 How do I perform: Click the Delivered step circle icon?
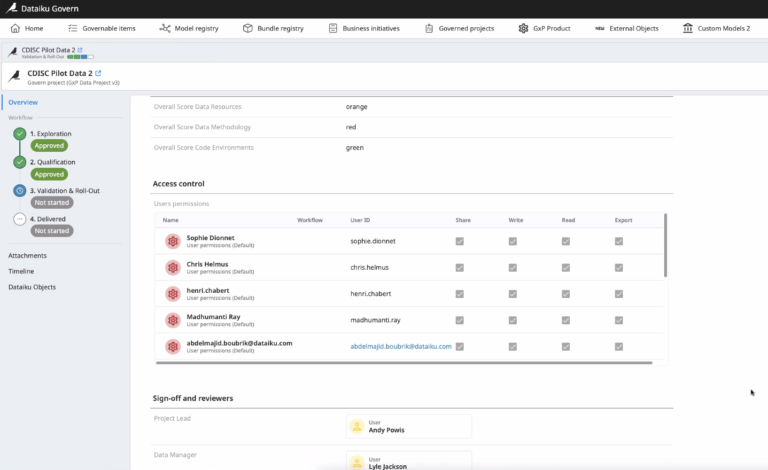click(20, 219)
